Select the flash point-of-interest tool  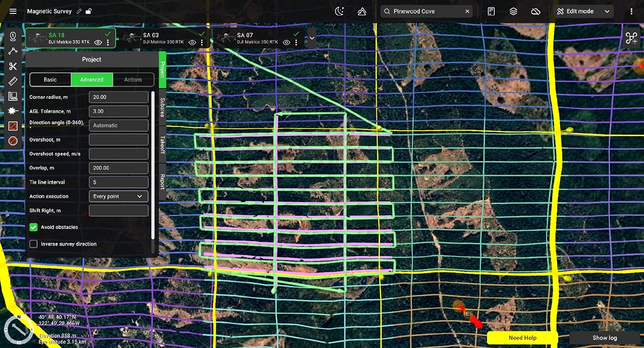[x=13, y=111]
